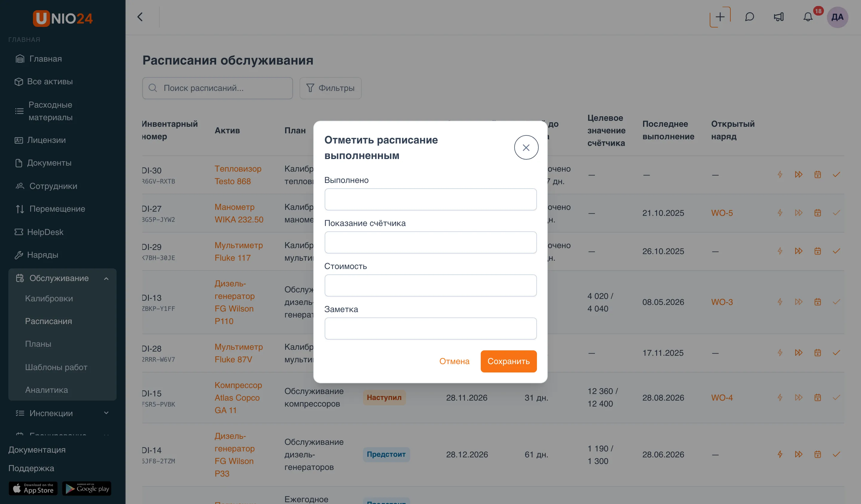Open the chat messages icon
Screen dimensions: 861x504
click(749, 17)
